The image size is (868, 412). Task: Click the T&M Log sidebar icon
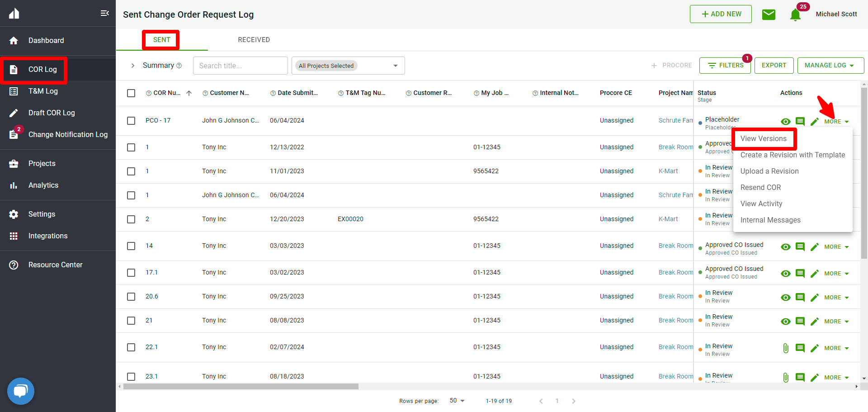pos(14,91)
